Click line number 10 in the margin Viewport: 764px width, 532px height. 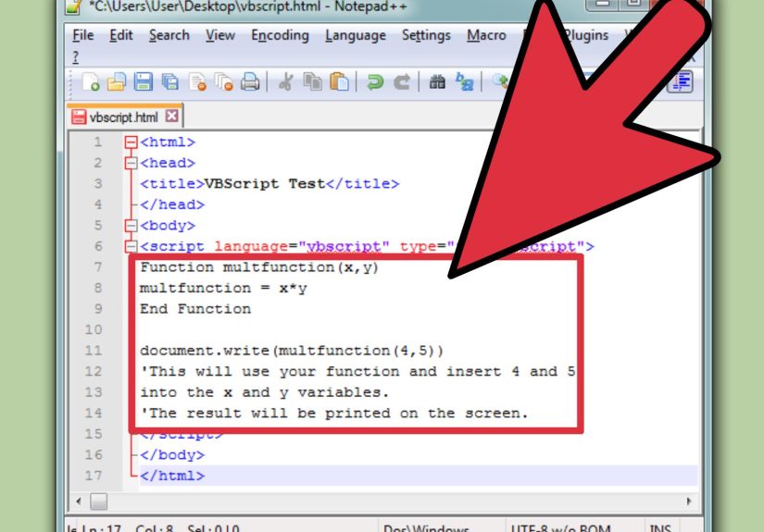[93, 329]
